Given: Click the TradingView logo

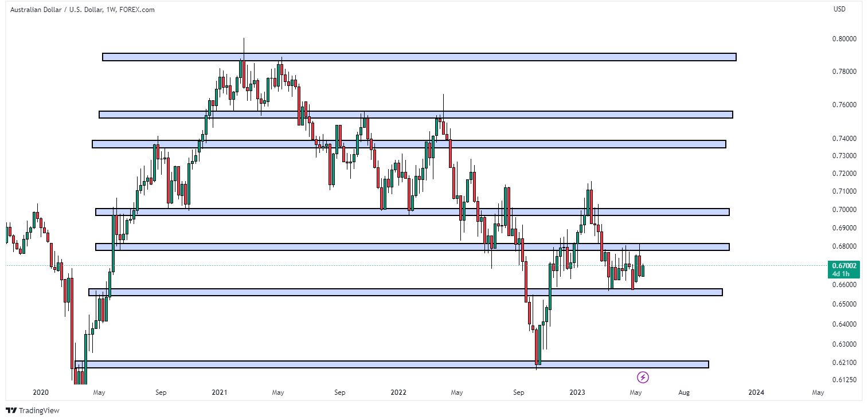Looking at the screenshot, I should 32,410.
